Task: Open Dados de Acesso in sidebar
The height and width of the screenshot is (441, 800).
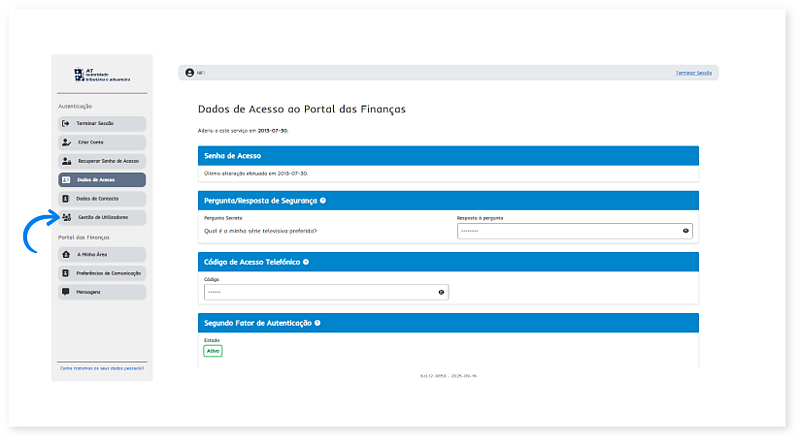Action: coord(102,180)
